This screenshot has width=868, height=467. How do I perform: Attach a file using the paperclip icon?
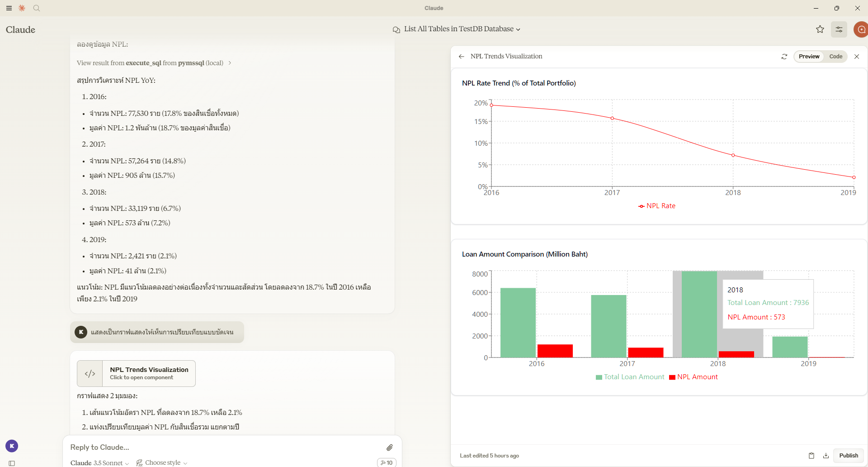[x=390, y=447]
